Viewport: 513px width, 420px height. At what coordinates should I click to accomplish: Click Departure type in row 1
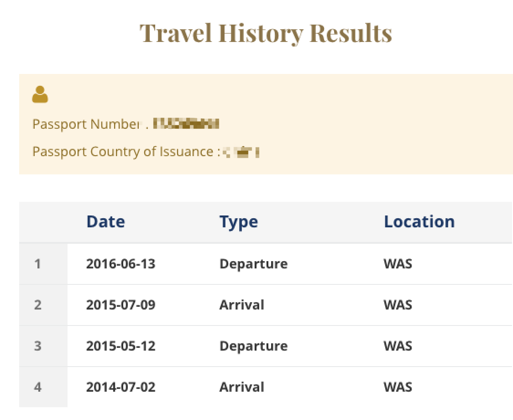pyautogui.click(x=253, y=264)
